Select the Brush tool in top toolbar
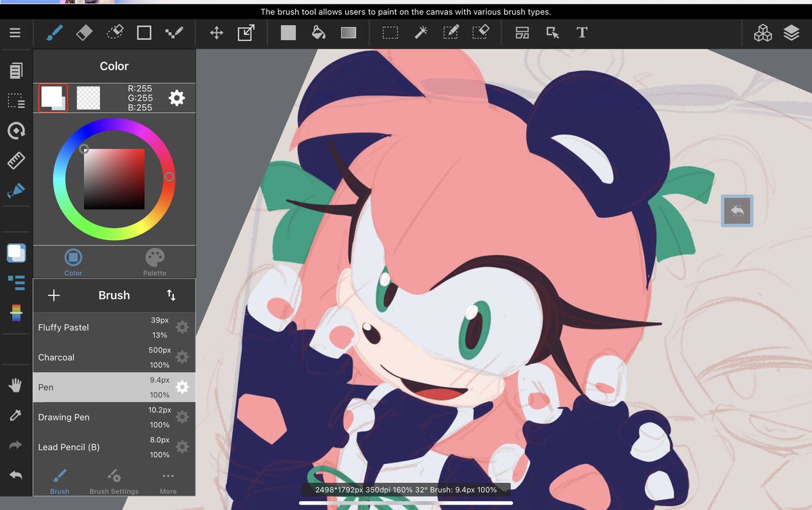 point(53,32)
